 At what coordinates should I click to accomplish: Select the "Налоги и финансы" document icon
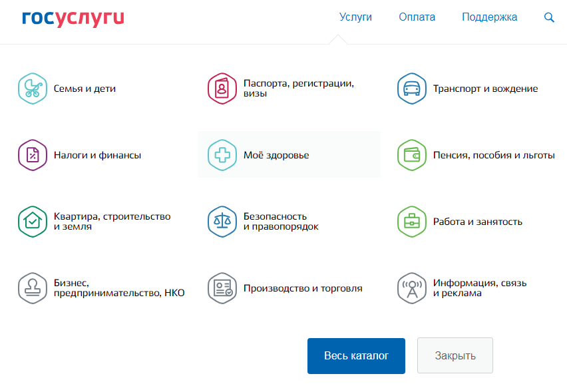click(33, 154)
